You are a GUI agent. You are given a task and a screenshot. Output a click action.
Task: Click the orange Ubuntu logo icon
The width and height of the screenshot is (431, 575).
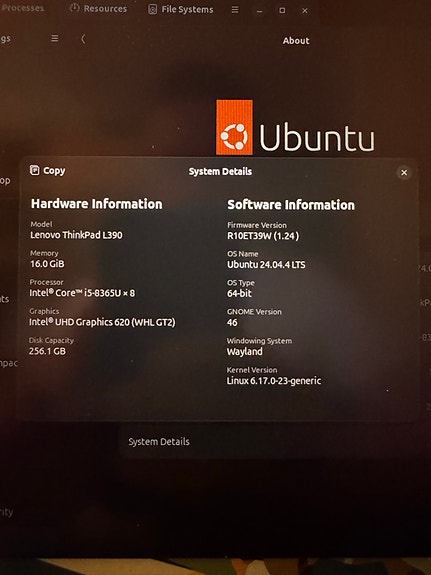tap(234, 127)
